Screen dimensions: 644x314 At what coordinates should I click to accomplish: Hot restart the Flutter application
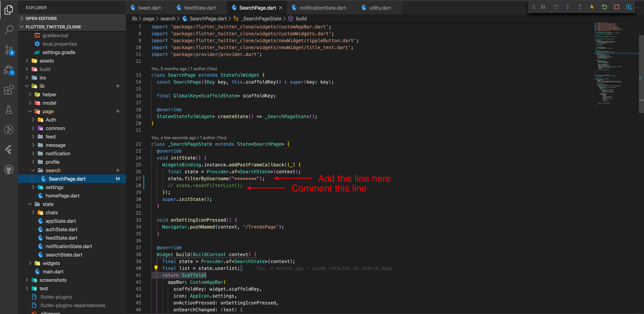(x=604, y=7)
